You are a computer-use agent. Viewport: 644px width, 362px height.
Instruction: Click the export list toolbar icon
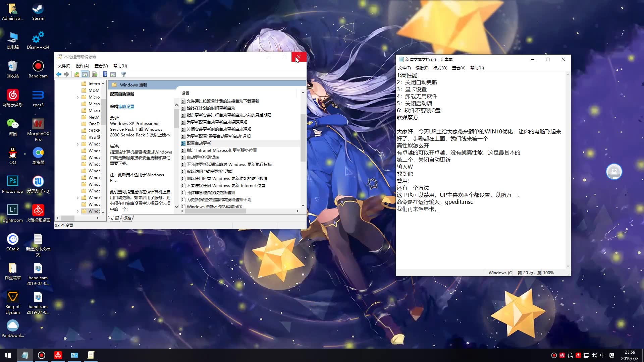click(x=95, y=74)
